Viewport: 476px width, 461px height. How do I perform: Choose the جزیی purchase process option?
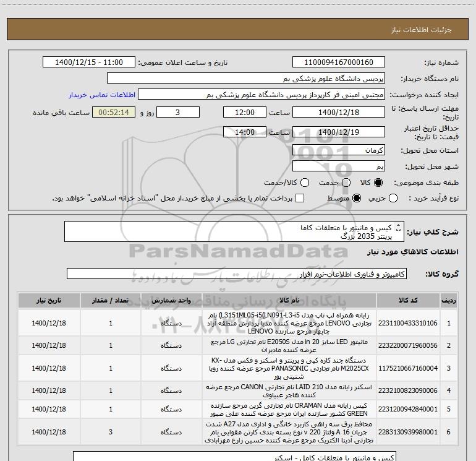(x=393, y=199)
